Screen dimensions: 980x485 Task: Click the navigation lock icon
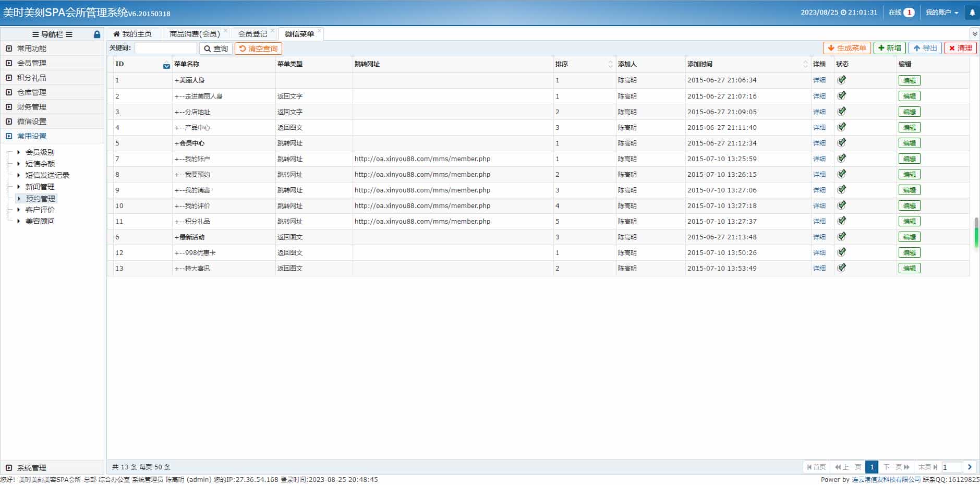pyautogui.click(x=97, y=34)
